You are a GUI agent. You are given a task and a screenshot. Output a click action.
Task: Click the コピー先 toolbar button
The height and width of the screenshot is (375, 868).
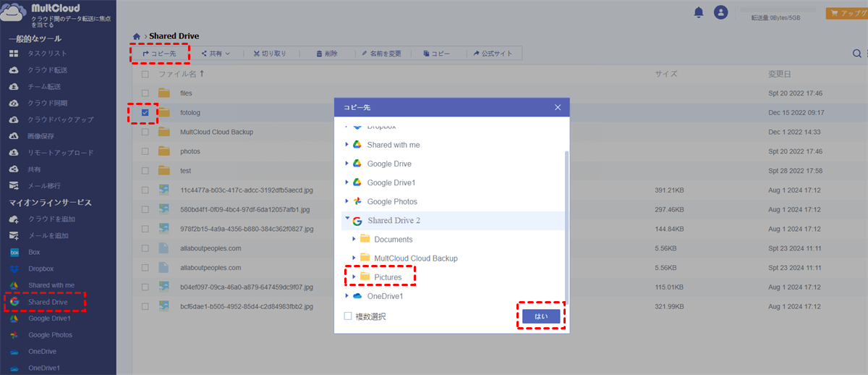(x=160, y=54)
